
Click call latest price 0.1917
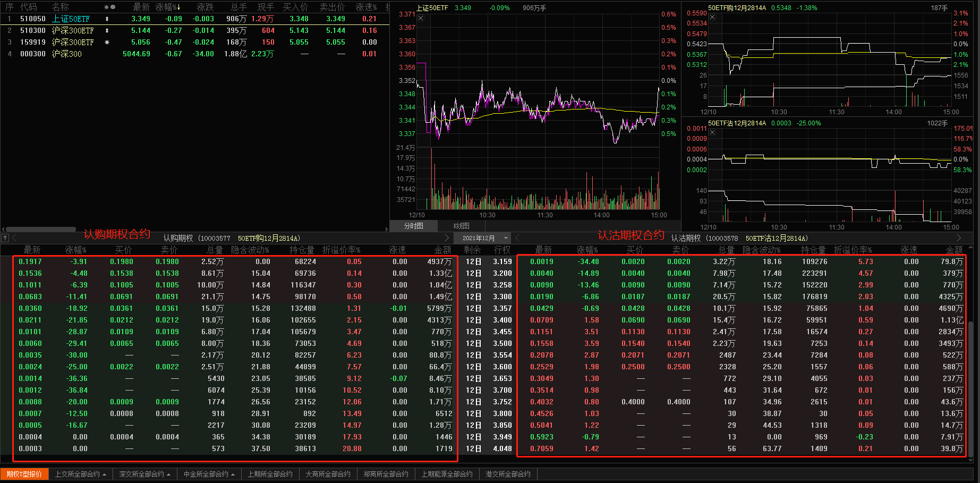click(30, 261)
